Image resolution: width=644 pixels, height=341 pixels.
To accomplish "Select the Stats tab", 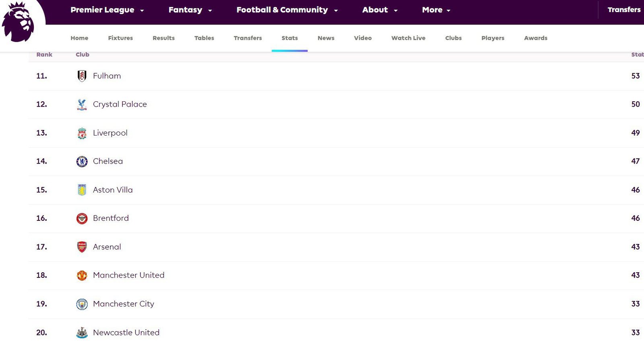I will (x=289, y=38).
